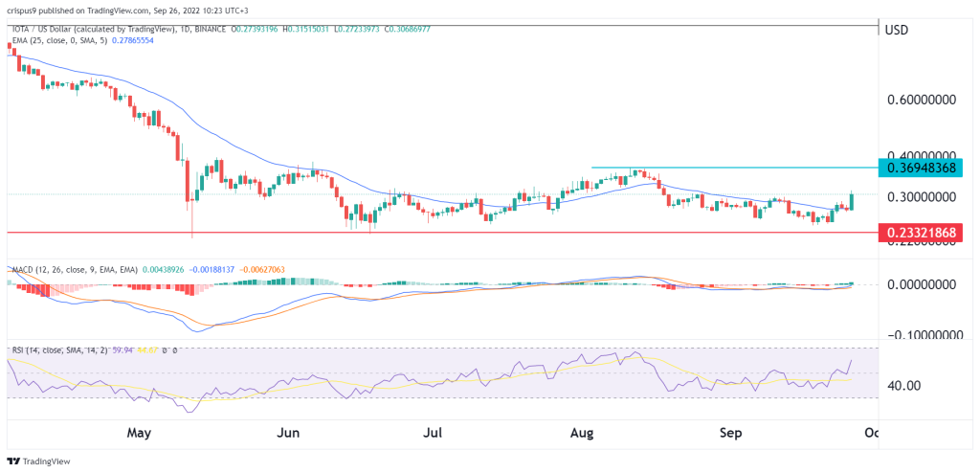Click the Jul label on the time axis
The height and width of the screenshot is (473, 980).
point(434,433)
